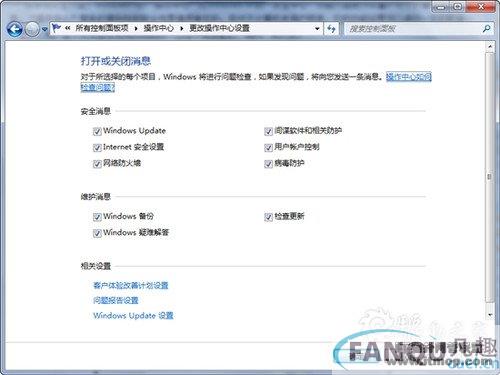
Task: Click the vertical scrollbar thumb
Action: pyautogui.click(x=490, y=177)
